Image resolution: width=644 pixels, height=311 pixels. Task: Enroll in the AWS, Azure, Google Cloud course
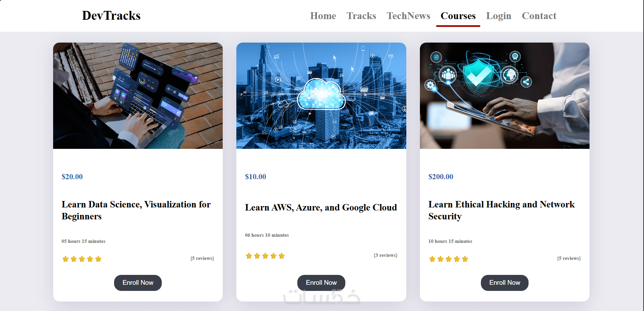tap(321, 283)
